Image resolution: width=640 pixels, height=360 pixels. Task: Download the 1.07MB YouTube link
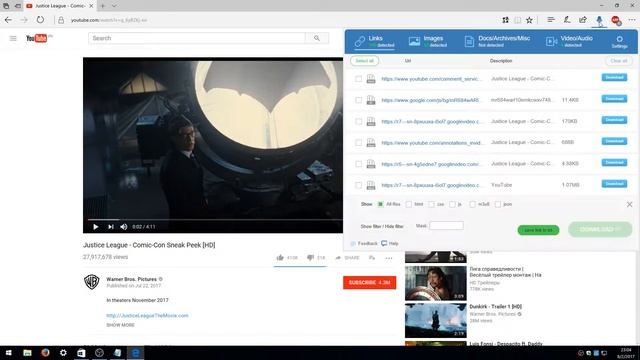[x=614, y=184]
